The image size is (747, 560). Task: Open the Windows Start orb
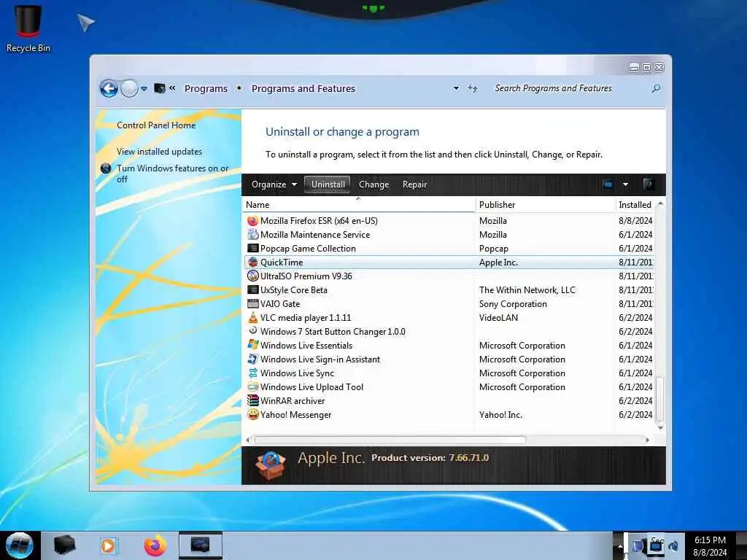tap(20, 545)
